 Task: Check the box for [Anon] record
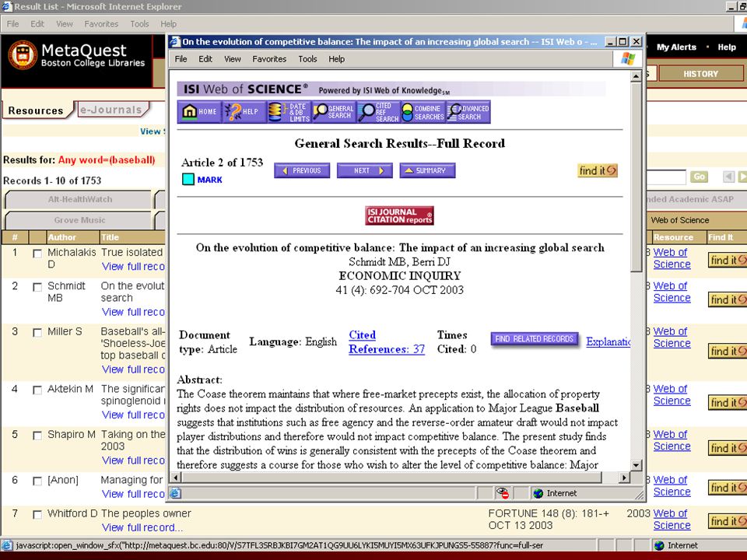[37, 481]
